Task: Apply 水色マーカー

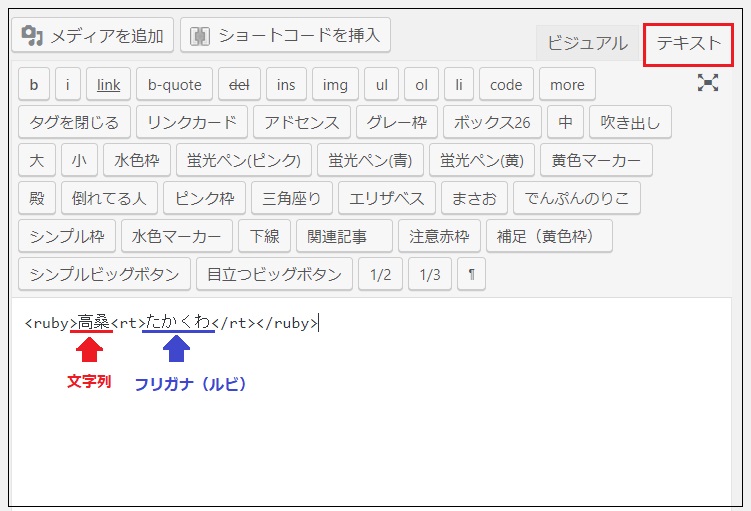Action: 177,236
